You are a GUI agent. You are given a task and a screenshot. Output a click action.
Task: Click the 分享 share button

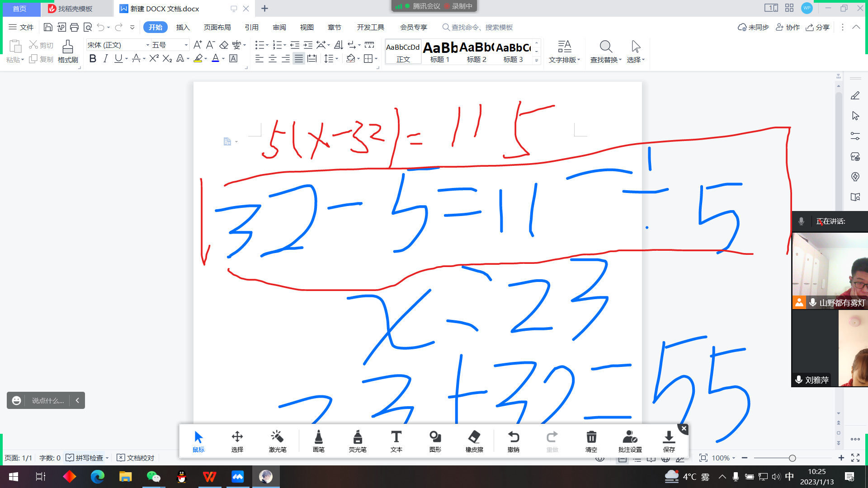pyautogui.click(x=818, y=27)
